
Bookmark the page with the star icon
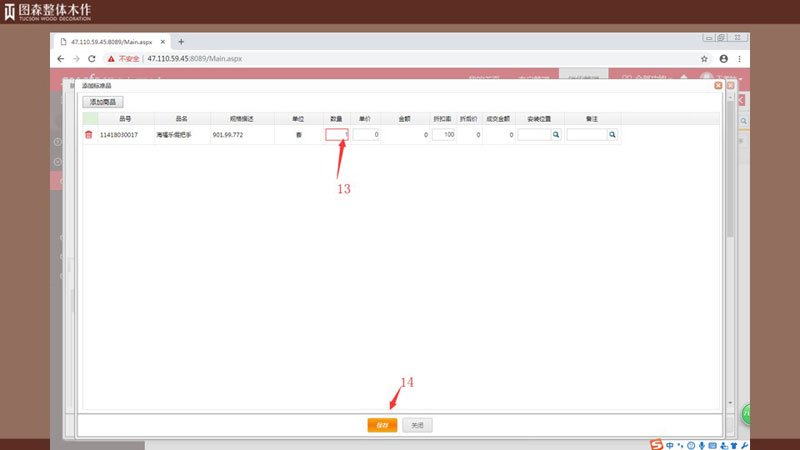coord(704,59)
